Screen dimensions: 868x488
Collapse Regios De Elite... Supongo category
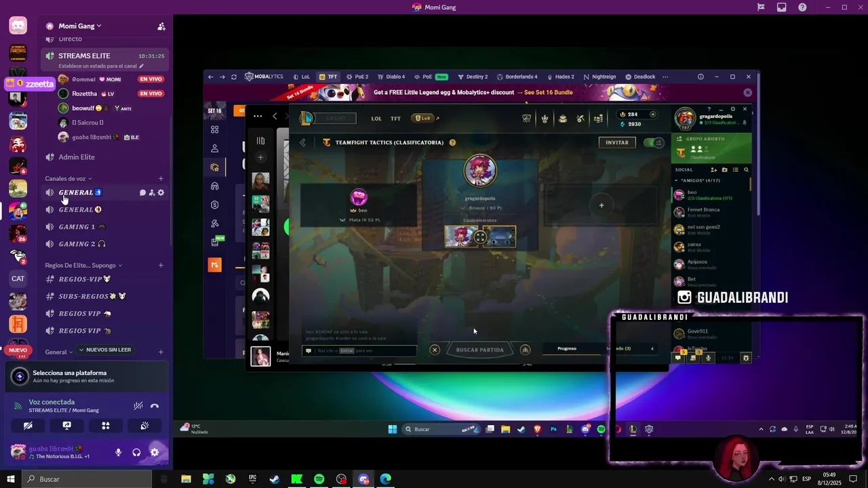click(84, 265)
